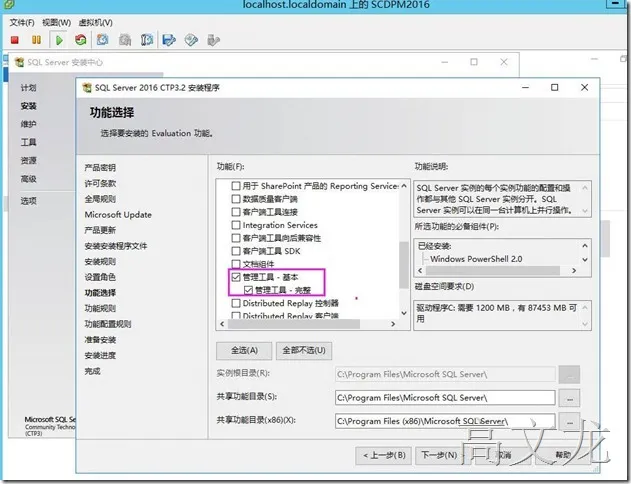
Task: Open the 视图(W) menu
Action: click(x=56, y=23)
